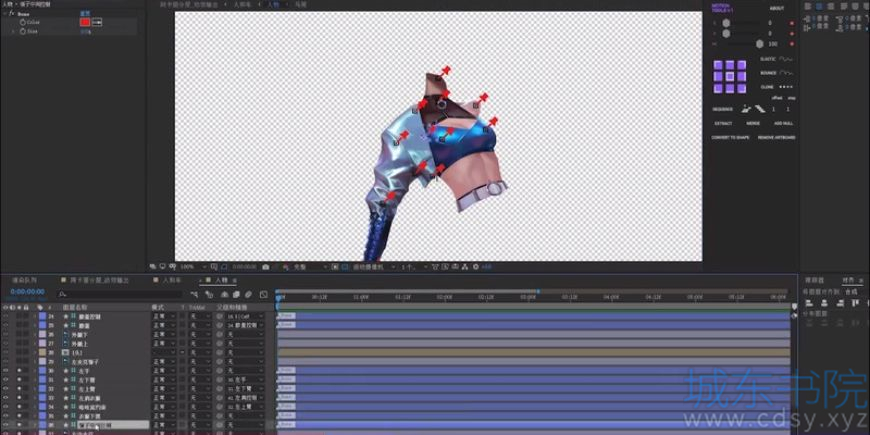Set anchor to center in Motion Tools grid
This screenshot has height=435, width=870.
[x=730, y=77]
